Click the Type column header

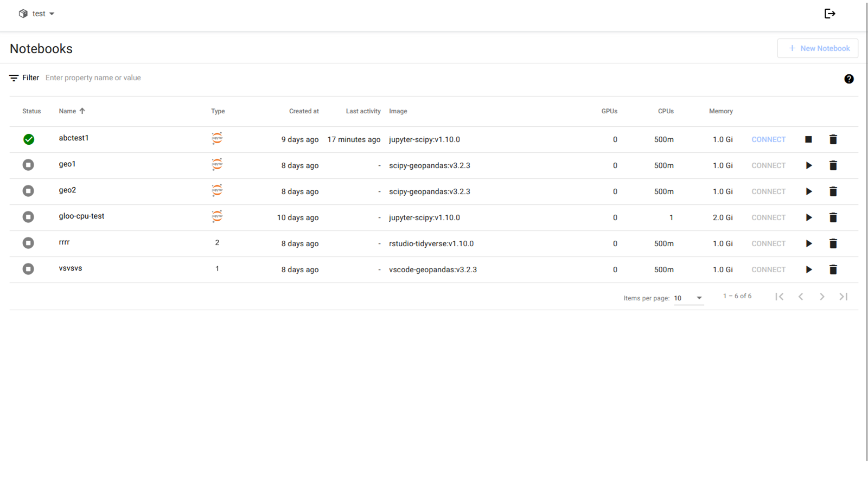[218, 111]
